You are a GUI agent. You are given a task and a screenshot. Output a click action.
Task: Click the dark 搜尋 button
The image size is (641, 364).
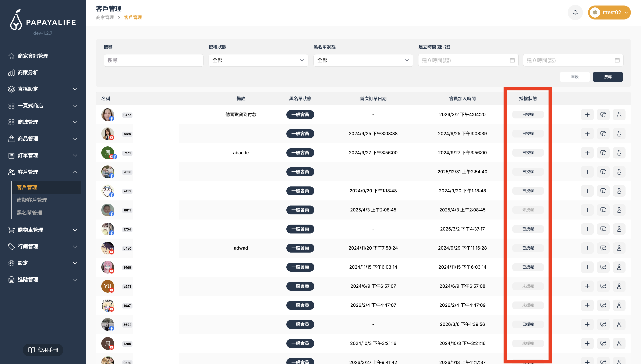point(608,77)
